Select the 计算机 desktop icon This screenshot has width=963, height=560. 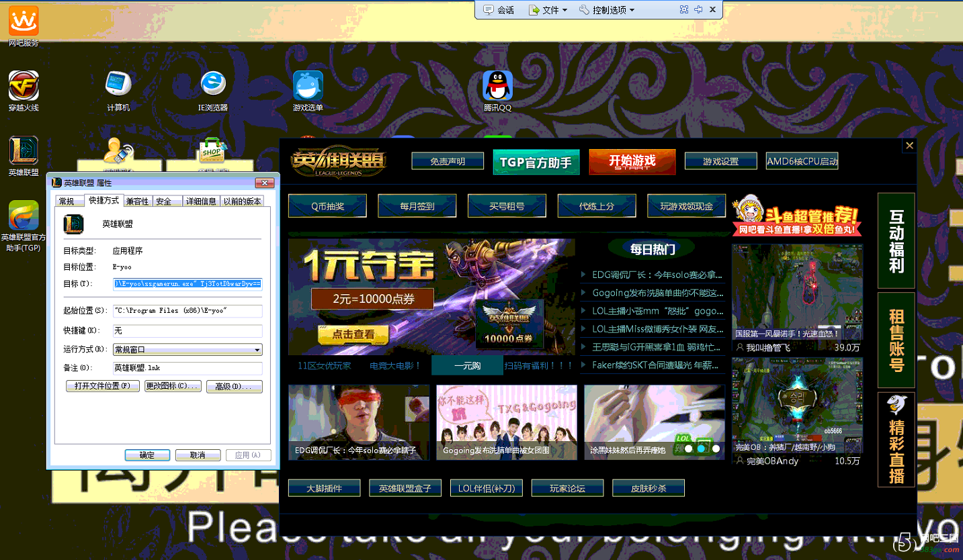click(x=118, y=91)
